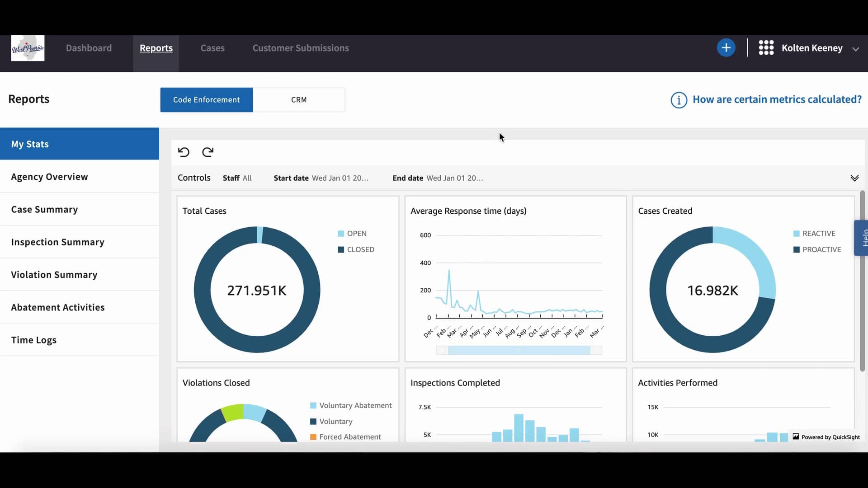The width and height of the screenshot is (868, 488).
Task: Click the info circle icon
Action: pos(679,100)
